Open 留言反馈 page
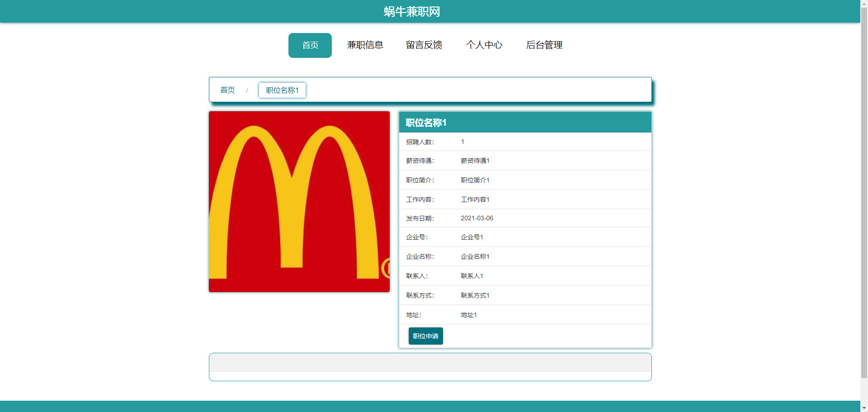This screenshot has width=868, height=412. coord(424,45)
